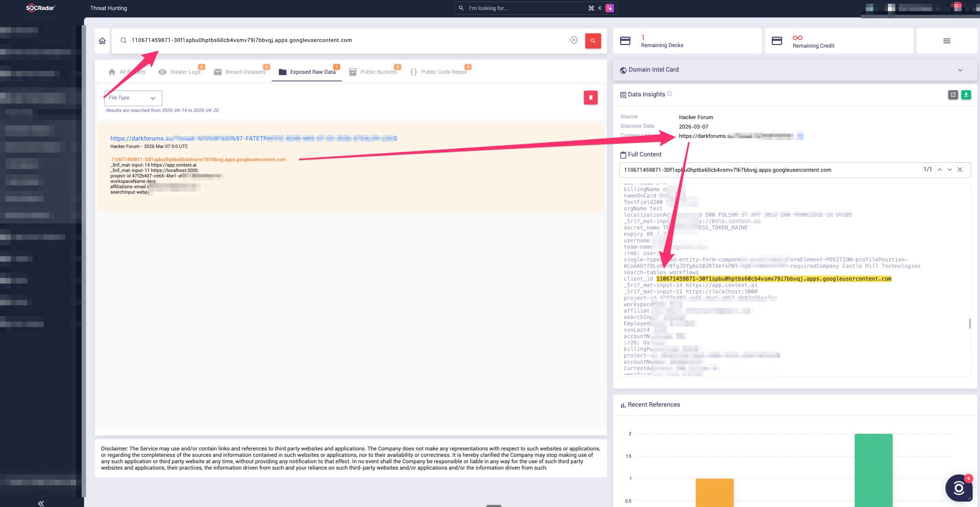980x507 pixels.
Task: Click the Public Code Repos braces icon
Action: click(x=413, y=72)
